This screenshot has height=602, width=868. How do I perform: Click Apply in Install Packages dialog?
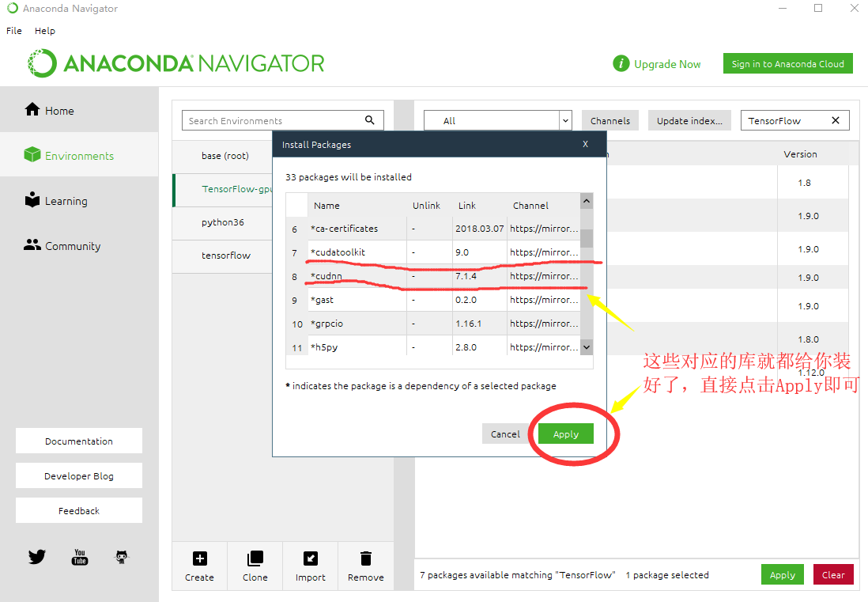[566, 434]
